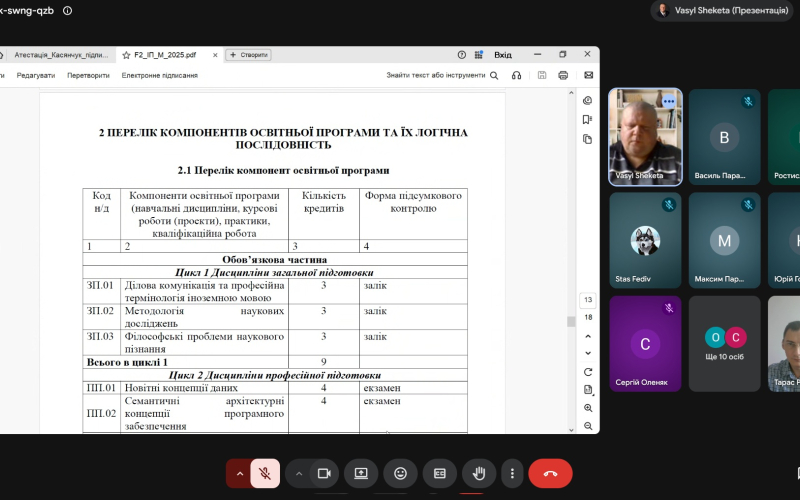800x500 pixels.
Task: Select Сергій Оленяк participant tile
Action: pos(645,344)
